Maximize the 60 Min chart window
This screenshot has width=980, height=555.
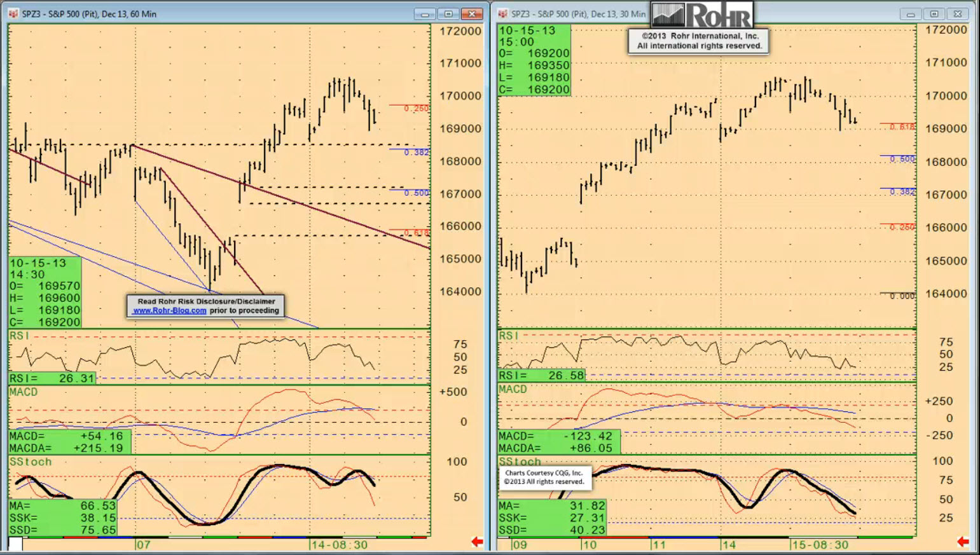[448, 13]
